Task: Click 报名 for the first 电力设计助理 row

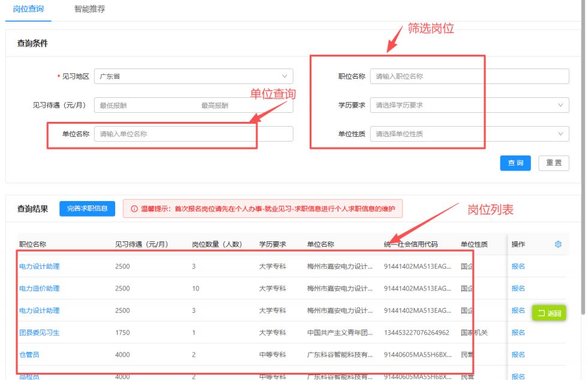Action: point(520,265)
